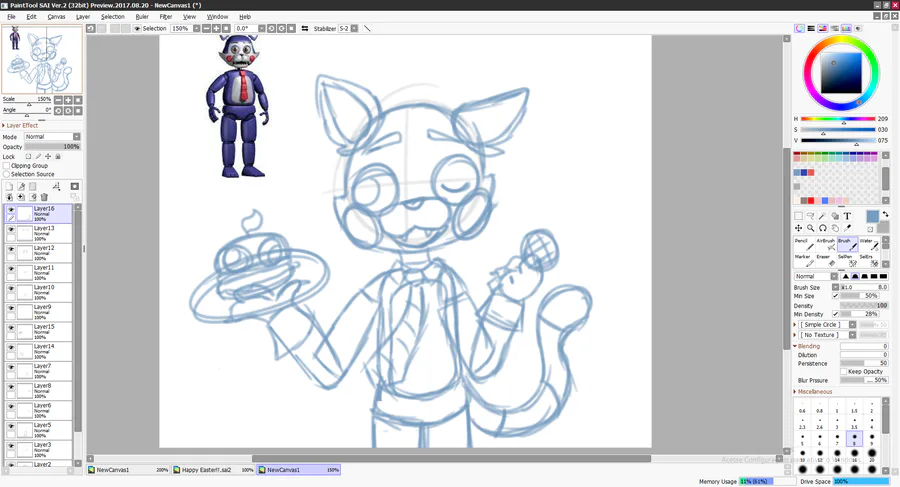Open the Simple Circle brush shape dropdown
Viewport: 900px width, 487px height.
pyautogui.click(x=828, y=324)
